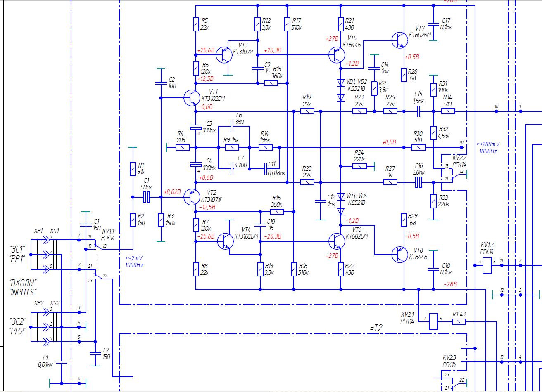Click the R33 220к resistor label

[x=444, y=201]
